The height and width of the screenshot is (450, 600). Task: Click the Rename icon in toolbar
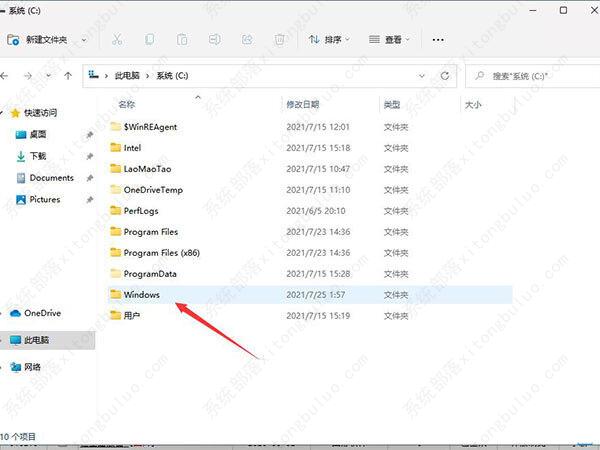pos(214,40)
